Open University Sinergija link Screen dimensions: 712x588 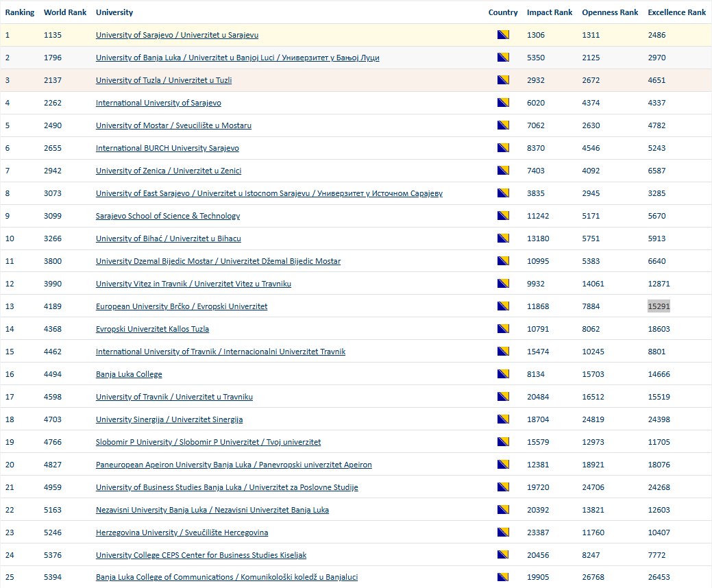(169, 419)
